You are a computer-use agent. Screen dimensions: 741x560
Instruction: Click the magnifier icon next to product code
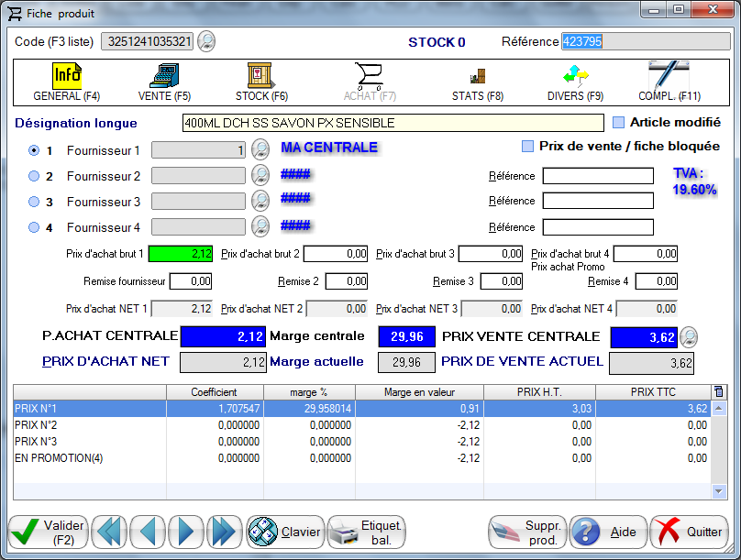click(x=207, y=41)
